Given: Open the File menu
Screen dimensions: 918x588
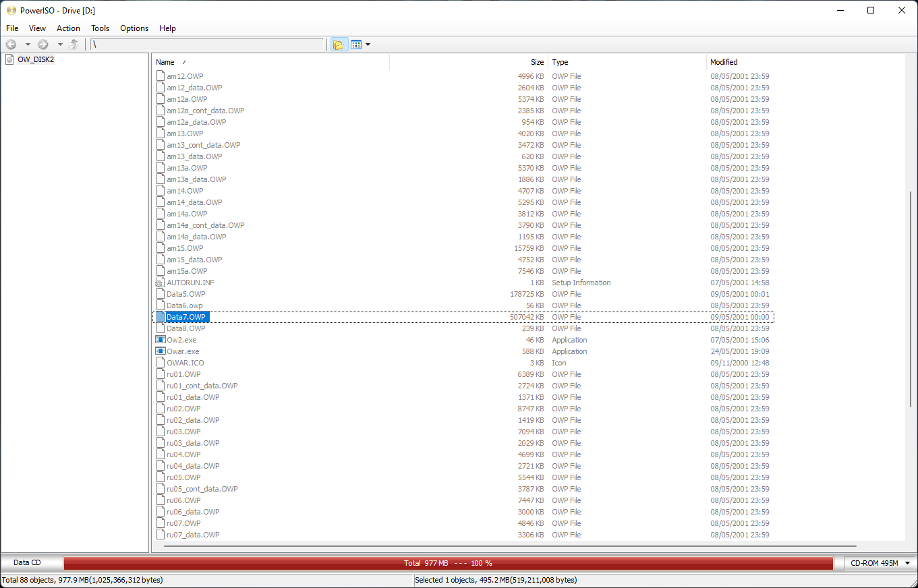Looking at the screenshot, I should pos(12,28).
